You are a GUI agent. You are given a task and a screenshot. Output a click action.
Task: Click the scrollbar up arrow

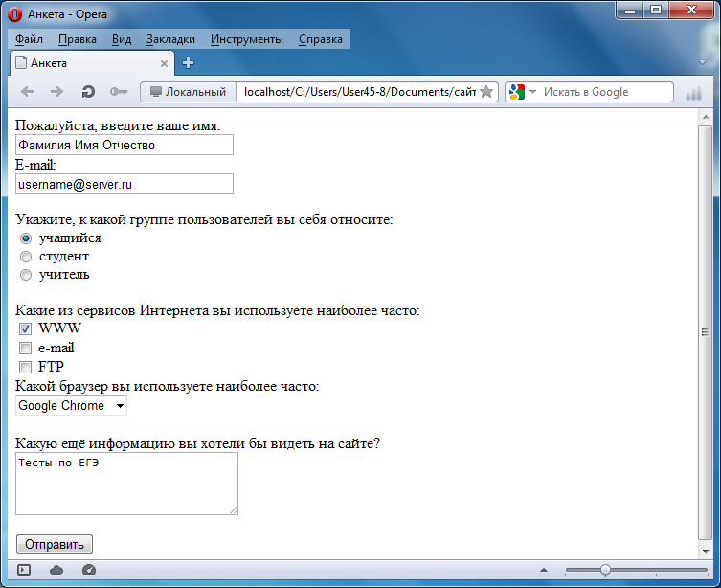coord(706,117)
